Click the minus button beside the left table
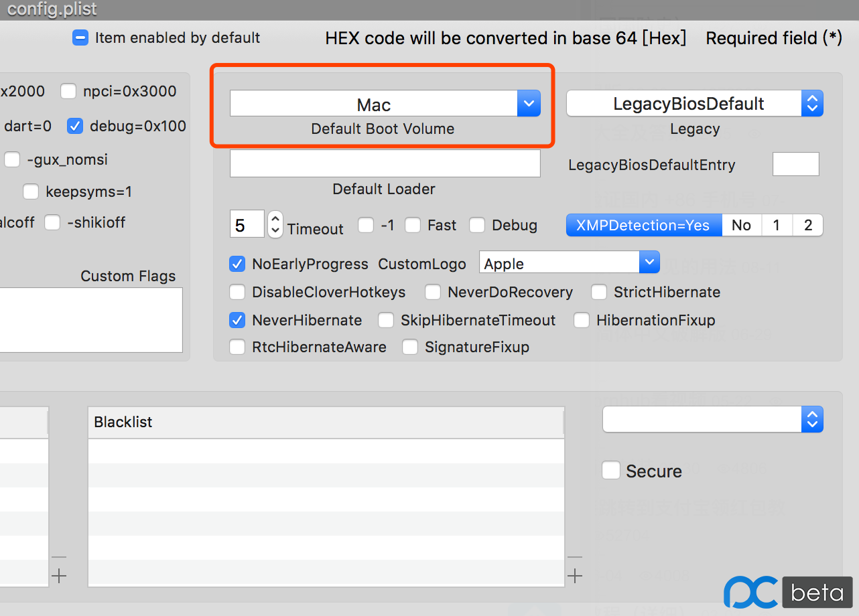Screen dimensions: 859x616 click(x=59, y=556)
